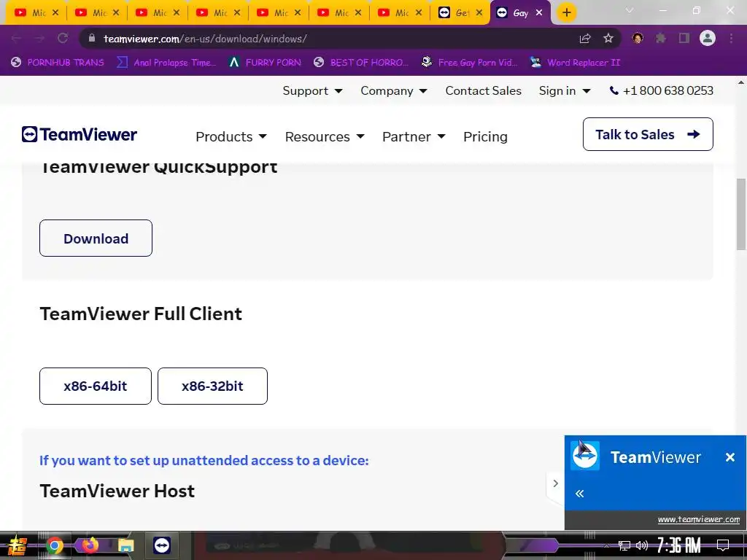Share this page icon in the address bar
The width and height of the screenshot is (747, 560).
(585, 38)
